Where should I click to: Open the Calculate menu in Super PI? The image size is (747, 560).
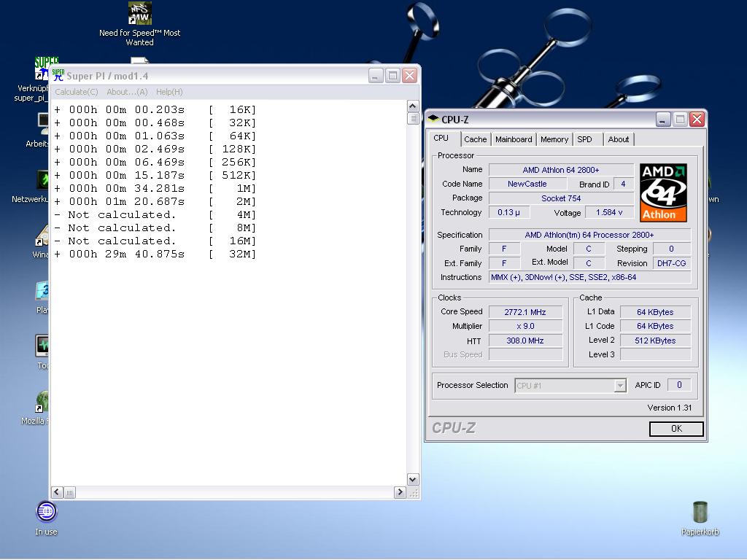(x=76, y=92)
